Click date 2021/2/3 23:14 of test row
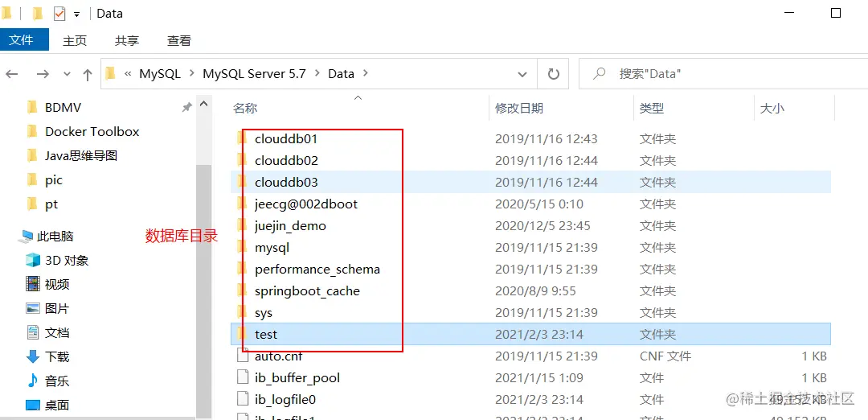 [x=539, y=335]
